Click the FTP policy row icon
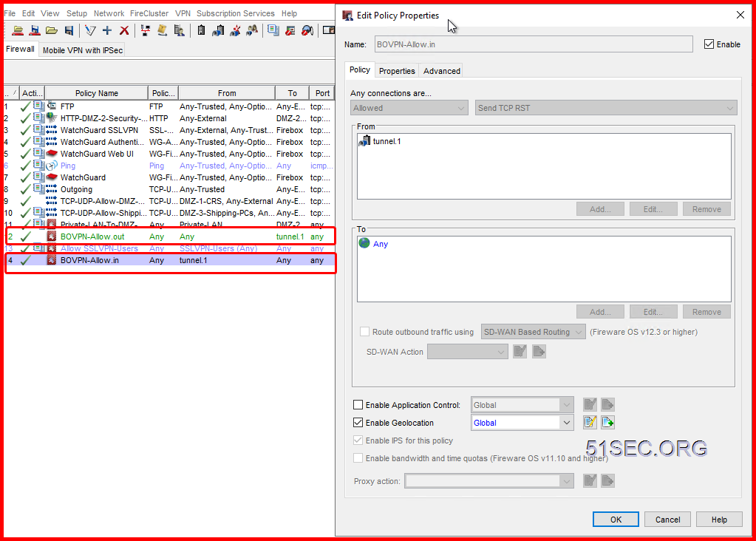The height and width of the screenshot is (541, 756). [x=52, y=106]
